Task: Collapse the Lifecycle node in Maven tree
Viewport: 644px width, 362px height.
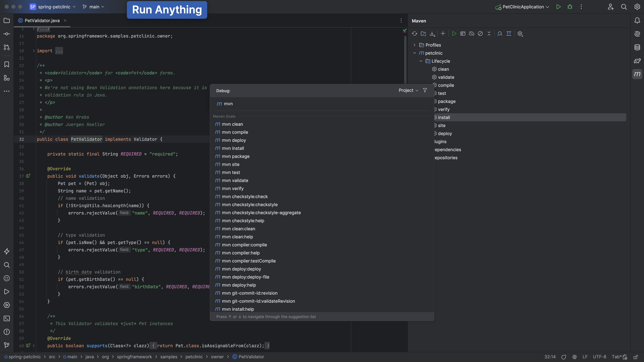Action: (421, 61)
